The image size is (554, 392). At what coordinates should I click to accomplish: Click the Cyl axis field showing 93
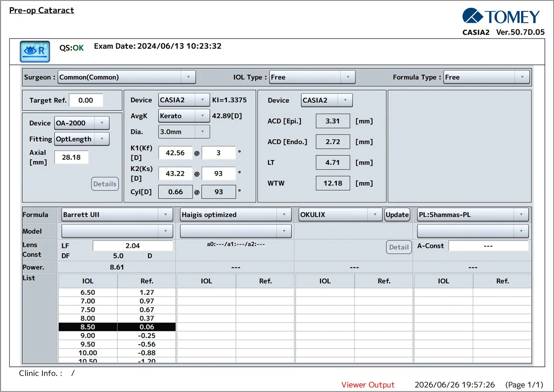coord(218,192)
